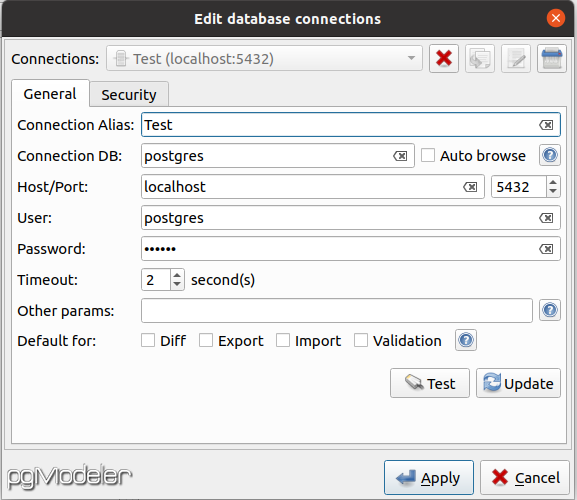This screenshot has height=500, width=577.
Task: Click the Apply button
Action: [429, 478]
